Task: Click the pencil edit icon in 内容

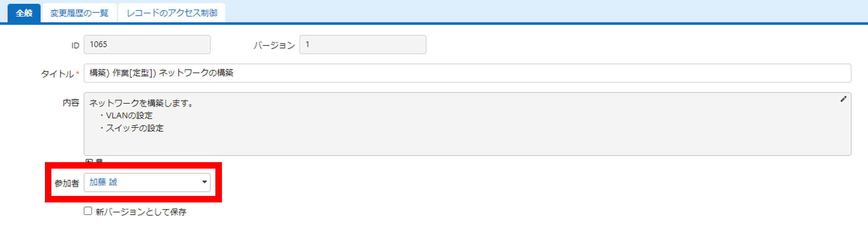Action: pos(843,99)
